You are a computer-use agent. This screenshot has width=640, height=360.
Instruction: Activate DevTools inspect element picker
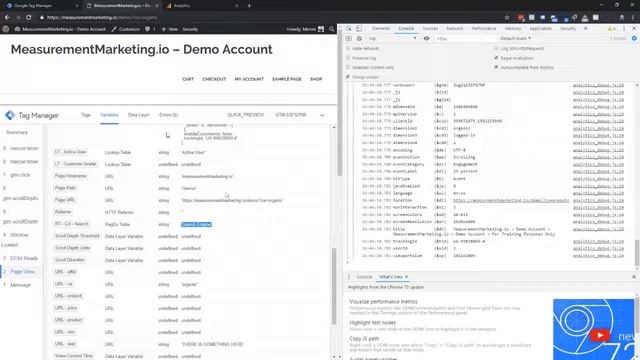coord(349,29)
